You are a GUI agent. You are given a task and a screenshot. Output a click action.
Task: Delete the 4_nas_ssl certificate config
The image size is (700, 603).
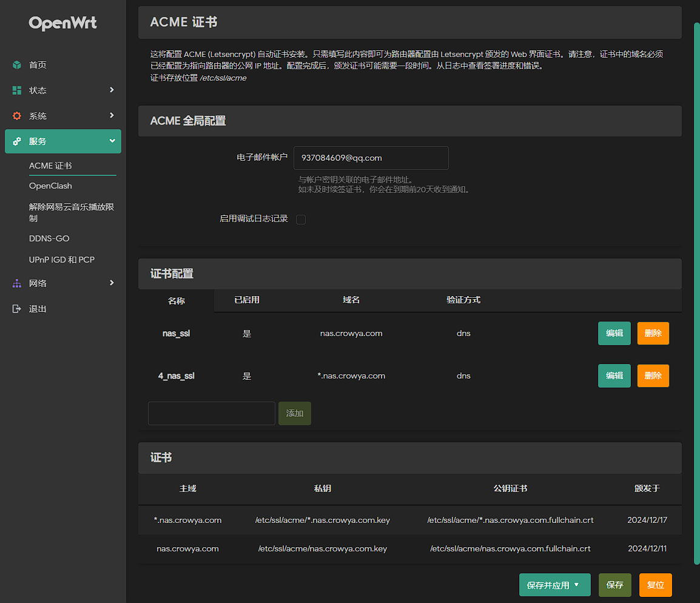[653, 376]
